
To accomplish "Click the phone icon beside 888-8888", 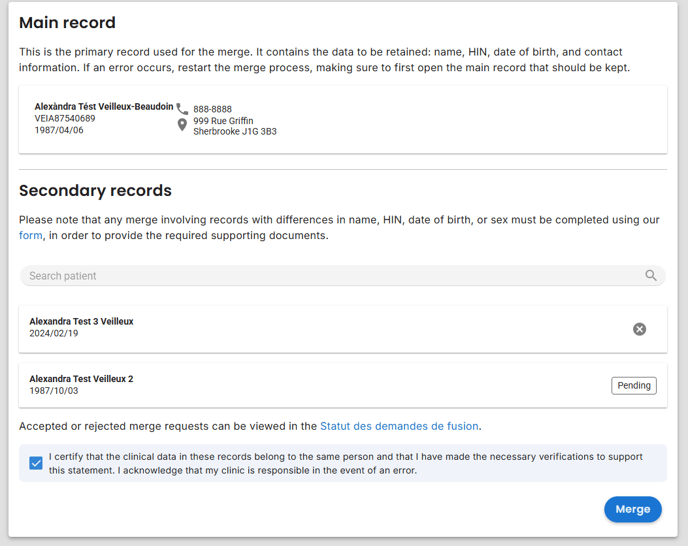I will (x=182, y=108).
